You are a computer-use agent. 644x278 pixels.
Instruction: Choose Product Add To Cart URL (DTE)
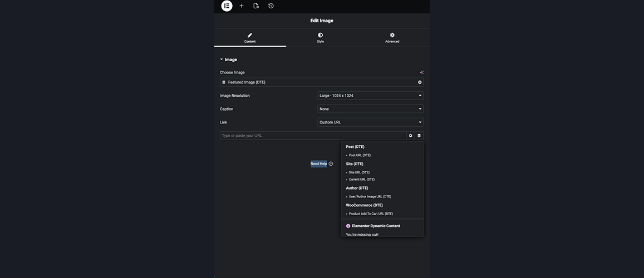click(371, 214)
